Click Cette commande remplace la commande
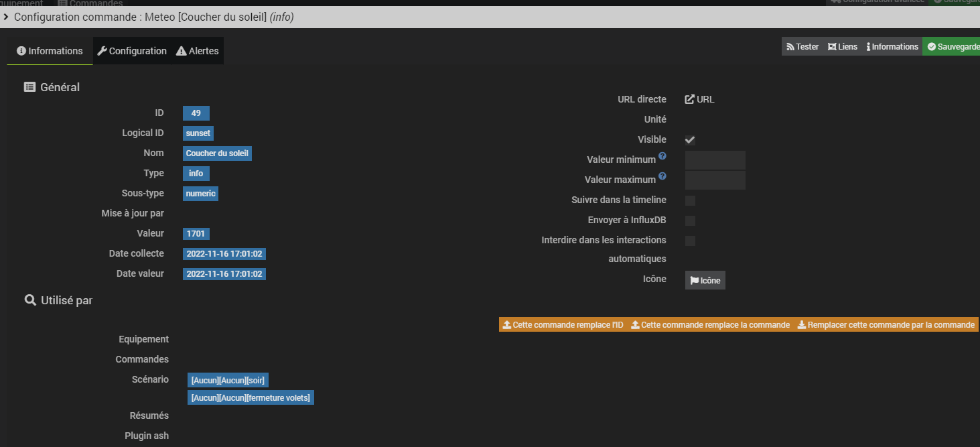This screenshot has width=980, height=447. pos(710,325)
